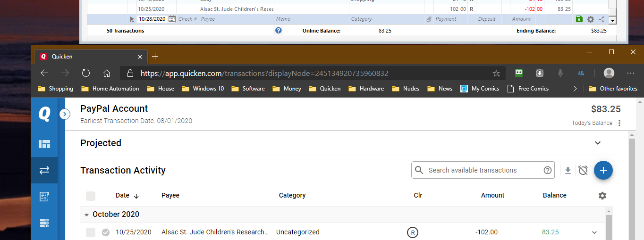Open the Money favorites folder
Screen dimensions: 644x240
[287, 89]
